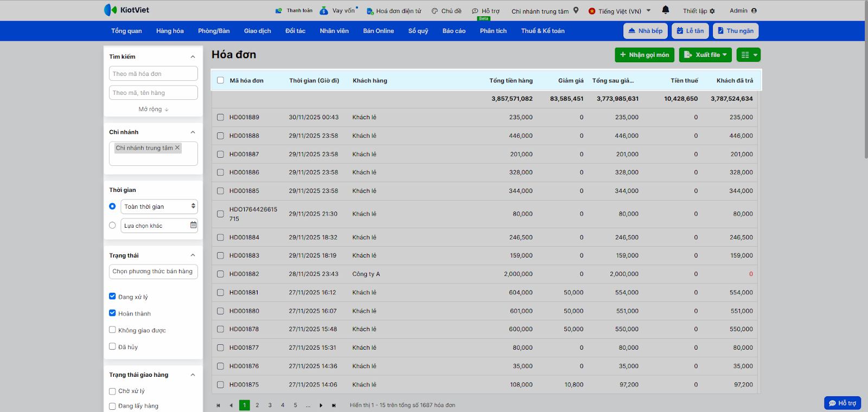
Task: Open the Admin account menu
Action: [743, 10]
